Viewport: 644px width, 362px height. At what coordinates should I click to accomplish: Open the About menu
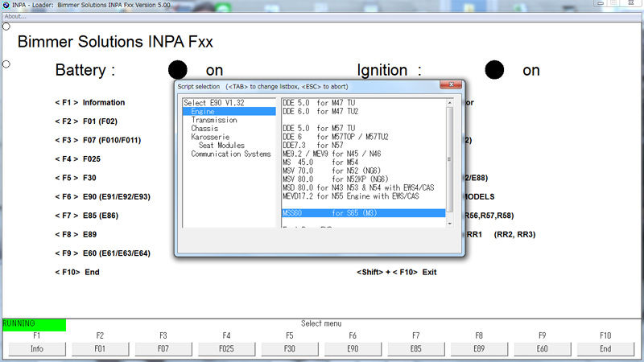pyautogui.click(x=15, y=16)
